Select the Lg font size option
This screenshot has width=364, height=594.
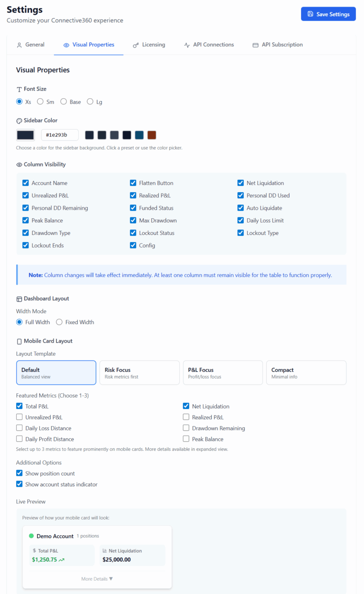click(x=90, y=102)
